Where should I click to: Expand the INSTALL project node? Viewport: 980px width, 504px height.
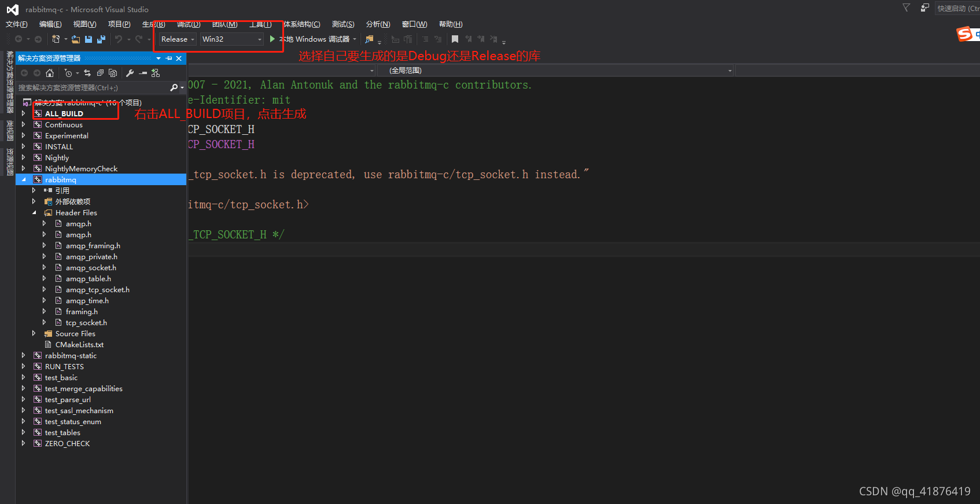(23, 146)
